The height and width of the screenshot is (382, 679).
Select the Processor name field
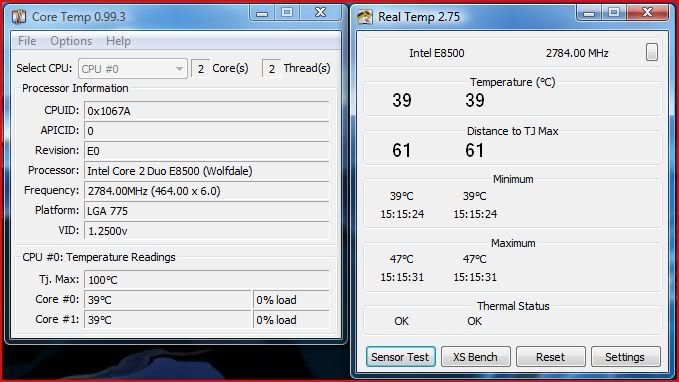(x=207, y=171)
